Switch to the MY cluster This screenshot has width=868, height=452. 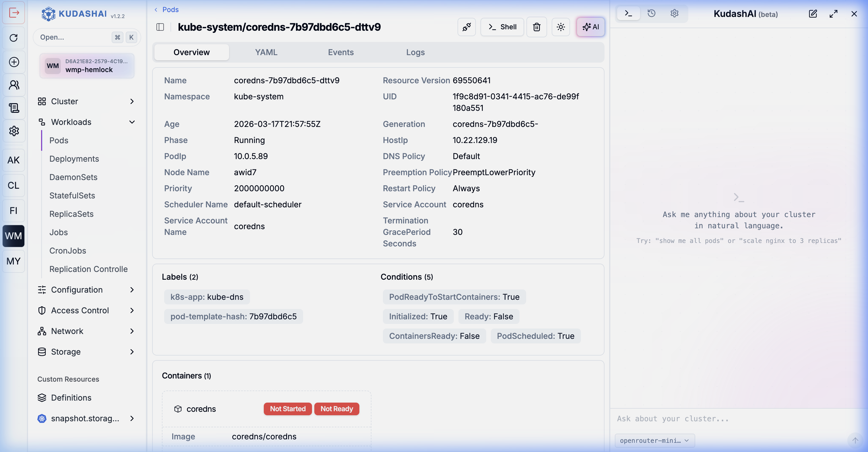click(13, 261)
